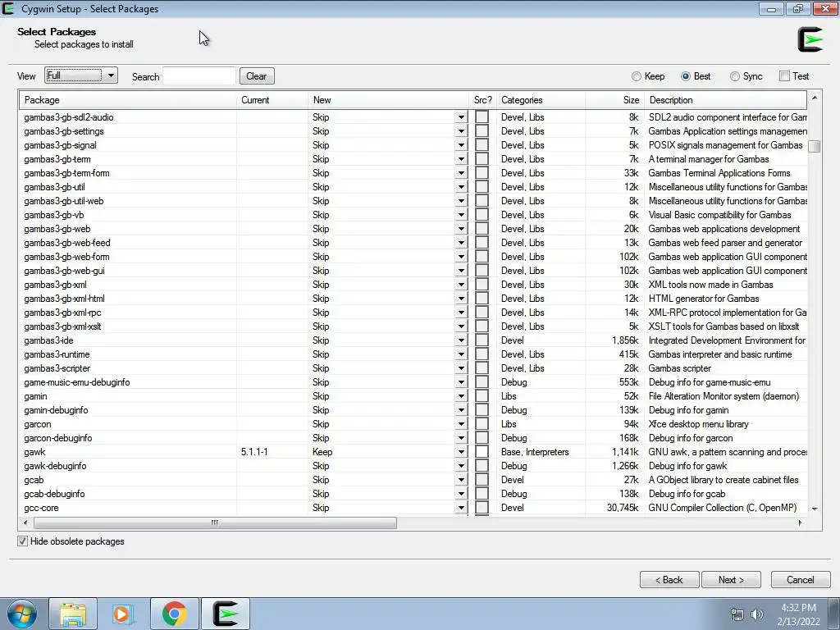The image size is (840, 630).
Task: Select the Keep radio button
Action: point(636,76)
